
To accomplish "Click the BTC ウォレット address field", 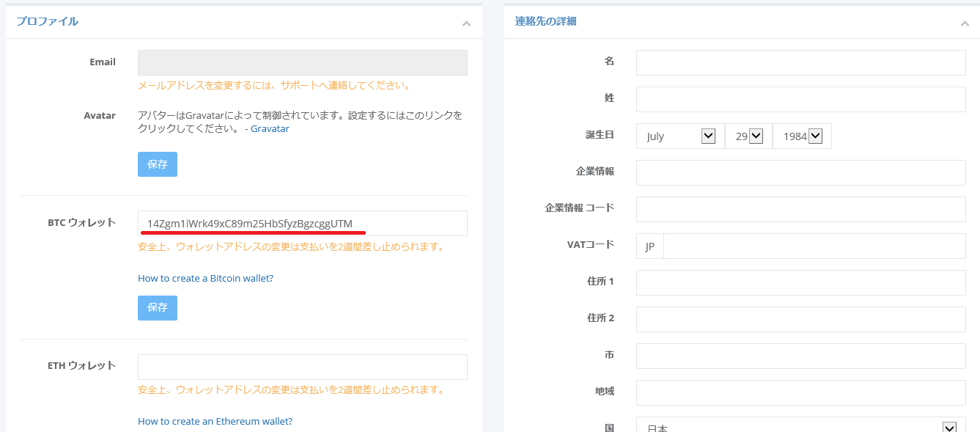I will (302, 224).
